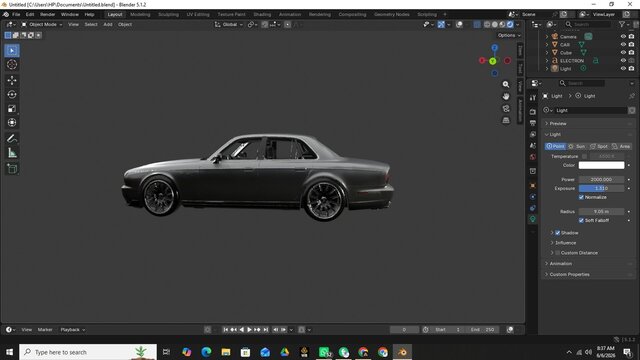Switch to the Shading workspace tab
The image size is (640, 360).
click(262, 14)
